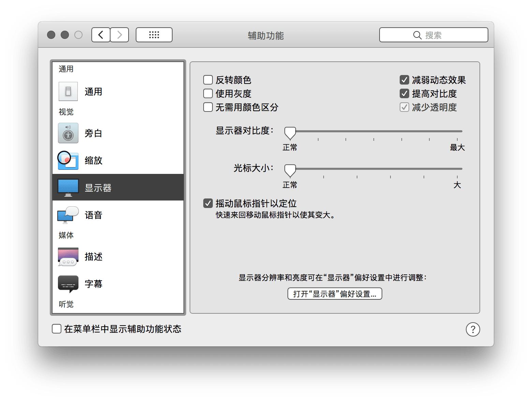The width and height of the screenshot is (532, 401).
Task: Click the 快速来回移动鼠标指针以使其变大 description
Action: coord(275,215)
